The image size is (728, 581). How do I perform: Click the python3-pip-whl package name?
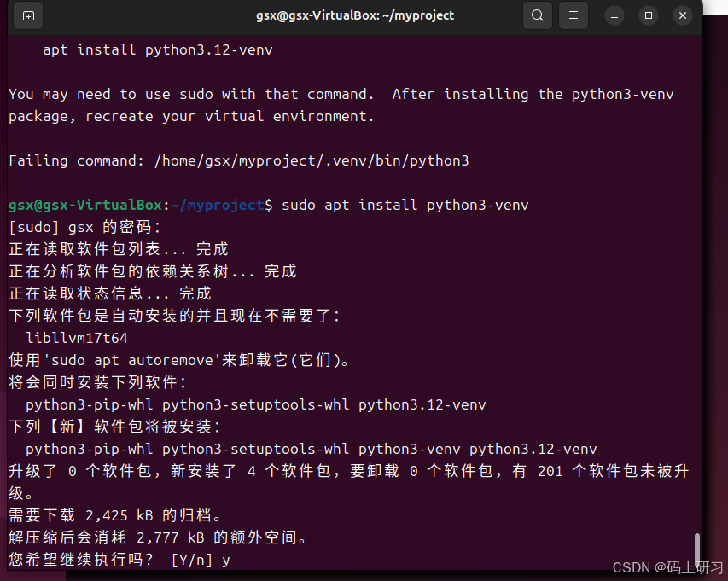coord(84,404)
